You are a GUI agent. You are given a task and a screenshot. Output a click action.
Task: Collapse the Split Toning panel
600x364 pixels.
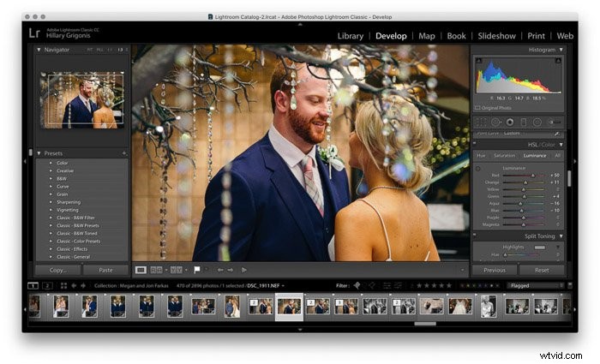coord(561,236)
